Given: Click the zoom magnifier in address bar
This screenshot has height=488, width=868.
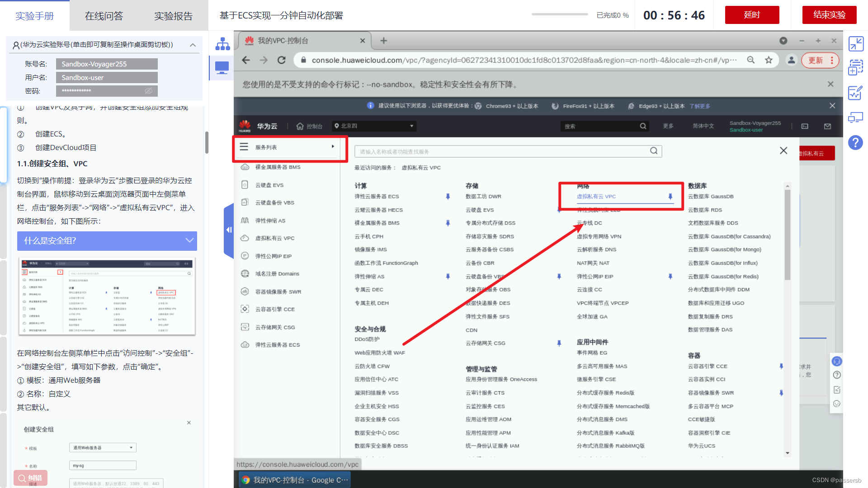Looking at the screenshot, I should 751,60.
